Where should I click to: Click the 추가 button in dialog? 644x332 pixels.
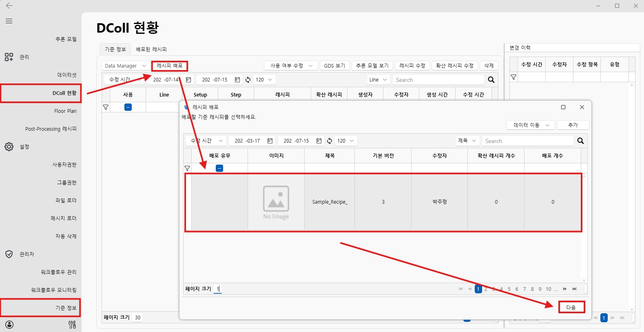pos(573,125)
